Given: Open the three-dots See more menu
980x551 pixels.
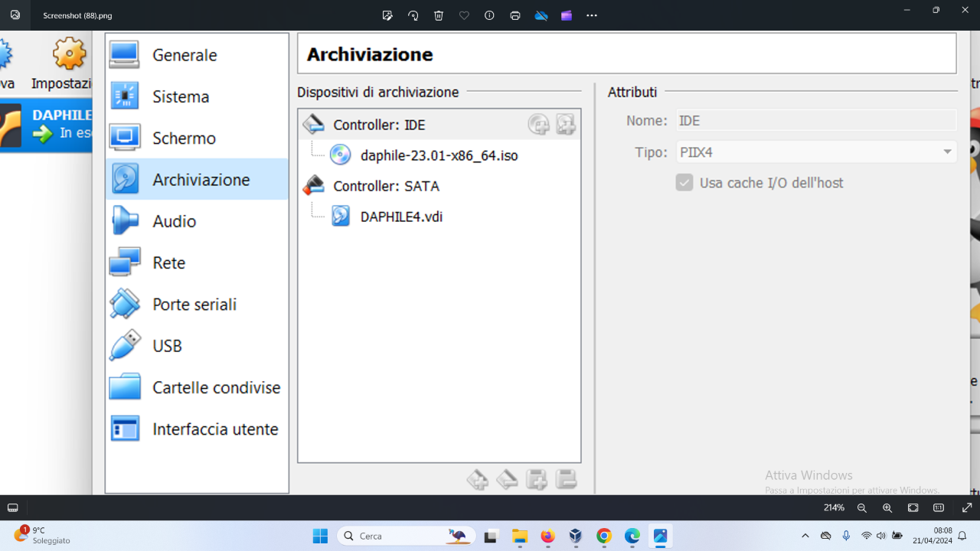Looking at the screenshot, I should [592, 15].
